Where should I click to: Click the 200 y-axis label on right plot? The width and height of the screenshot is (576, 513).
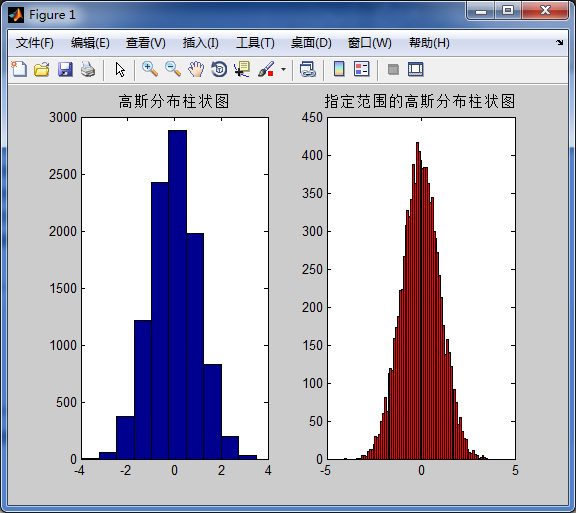pyautogui.click(x=312, y=308)
